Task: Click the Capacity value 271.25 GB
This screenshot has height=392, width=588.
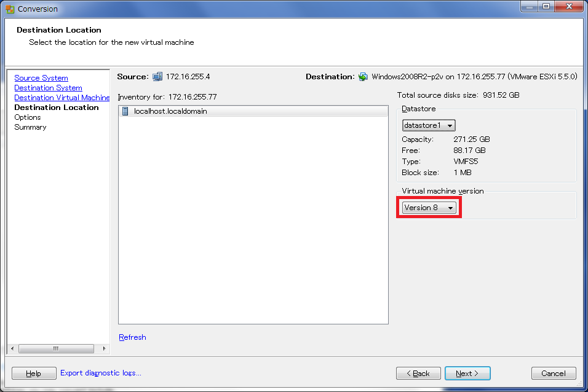Action: 472,139
